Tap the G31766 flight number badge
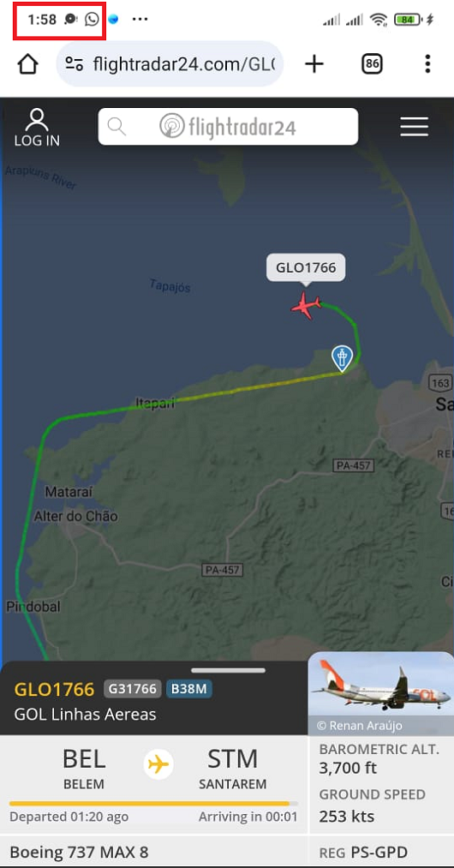This screenshot has width=454, height=868. click(132, 689)
